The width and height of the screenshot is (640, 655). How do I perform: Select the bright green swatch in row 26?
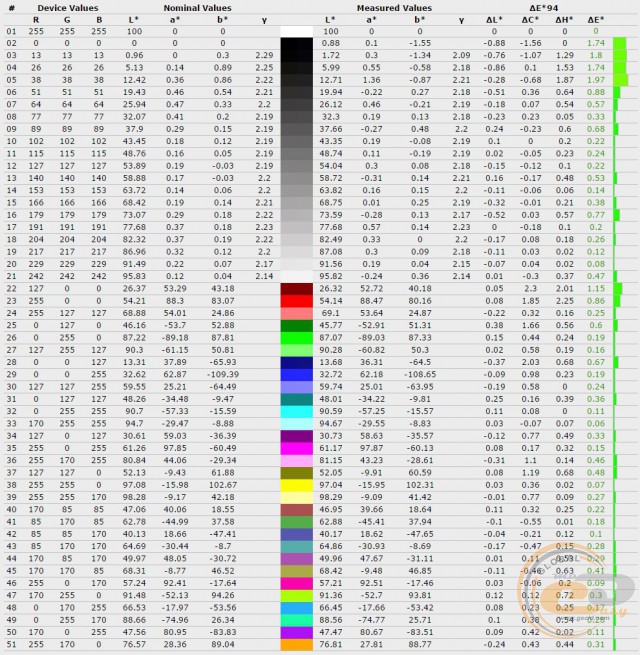297,338
